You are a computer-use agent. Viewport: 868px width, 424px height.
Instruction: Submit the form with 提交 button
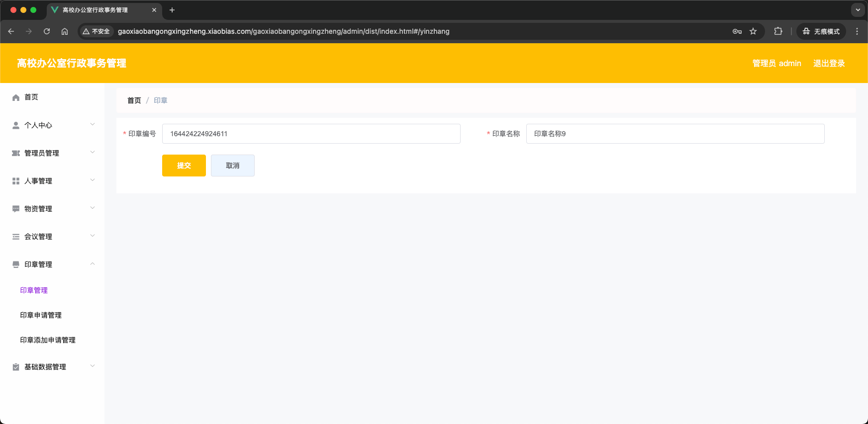184,166
